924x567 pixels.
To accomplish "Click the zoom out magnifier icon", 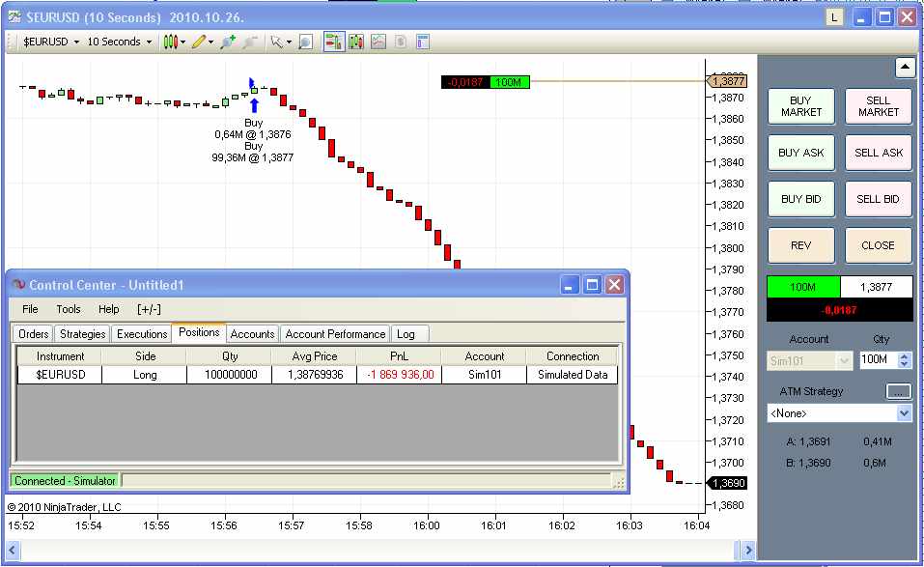I will [251, 42].
